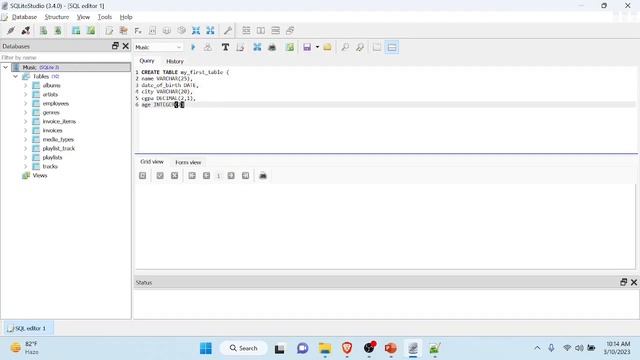
Task: Float the Databases panel
Action: 115,46
